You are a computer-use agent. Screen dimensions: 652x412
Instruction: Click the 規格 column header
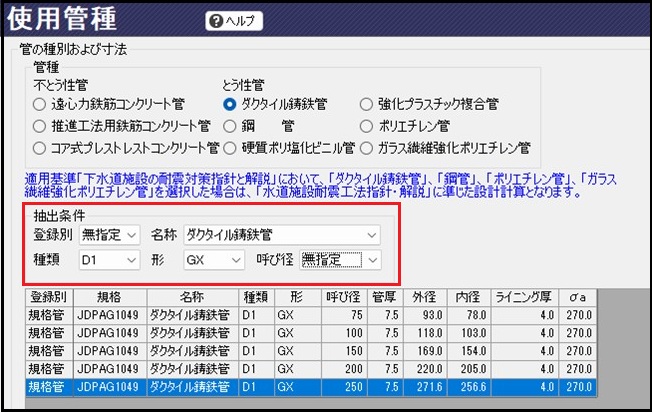[x=110, y=297]
